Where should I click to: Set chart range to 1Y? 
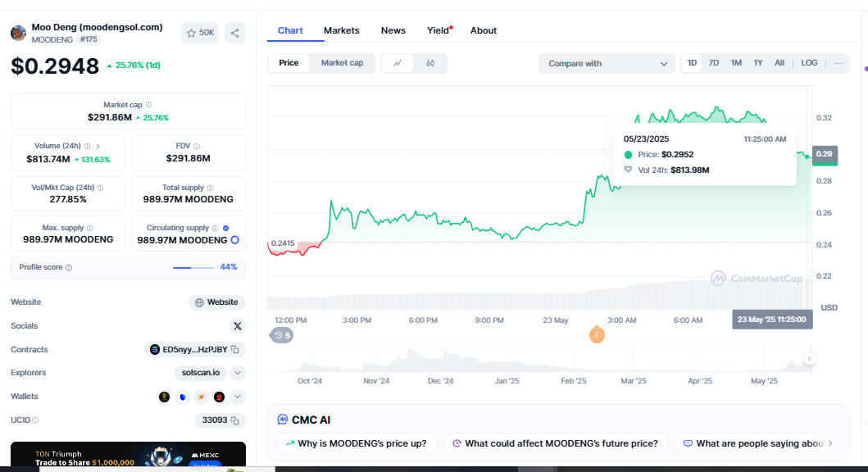(758, 63)
